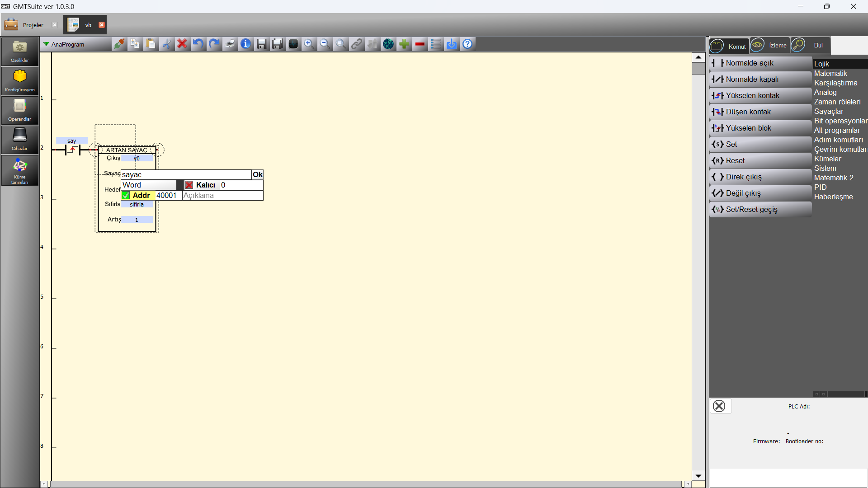The height and width of the screenshot is (488, 868).
Task: Open Operandlar in the left sidebar
Action: pyautogui.click(x=19, y=110)
